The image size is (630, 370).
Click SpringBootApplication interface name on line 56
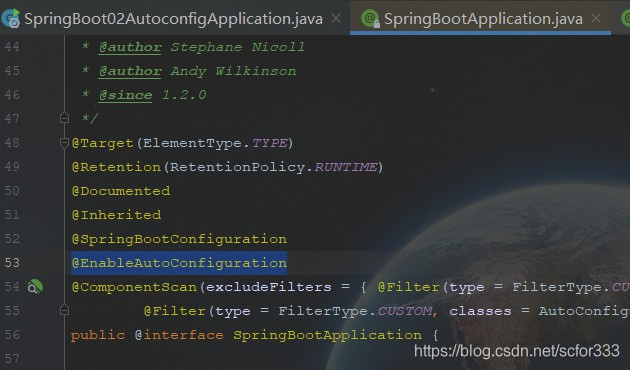click(x=327, y=335)
